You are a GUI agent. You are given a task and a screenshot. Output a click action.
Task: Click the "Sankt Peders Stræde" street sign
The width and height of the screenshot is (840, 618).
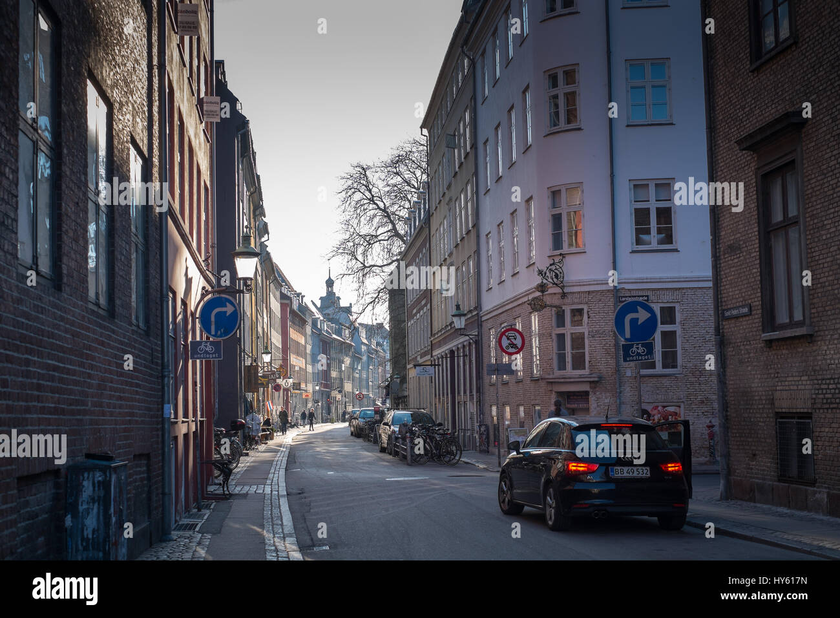737,312
